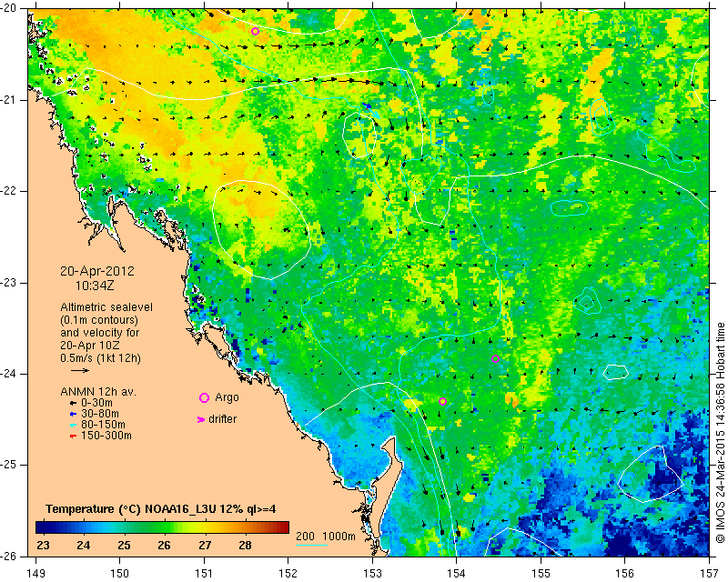Click the '-20' latitude axis label
This screenshot has width=728, height=582.
(10, 8)
